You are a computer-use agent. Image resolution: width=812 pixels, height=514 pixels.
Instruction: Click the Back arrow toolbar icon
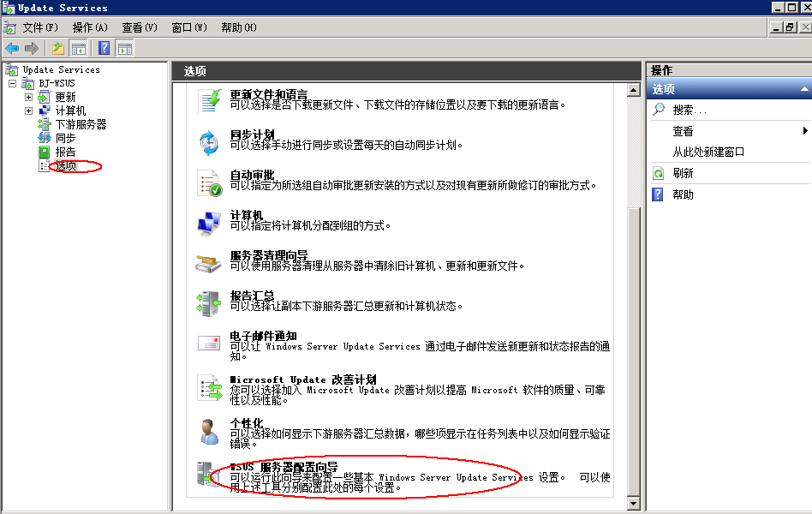click(12, 49)
